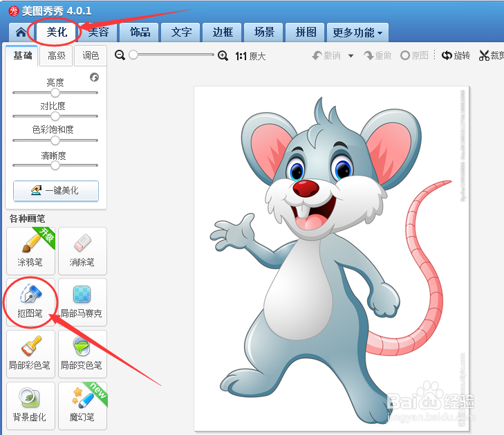This screenshot has height=435, width=504.
Task: Open the 边框 tab
Action: (x=222, y=32)
